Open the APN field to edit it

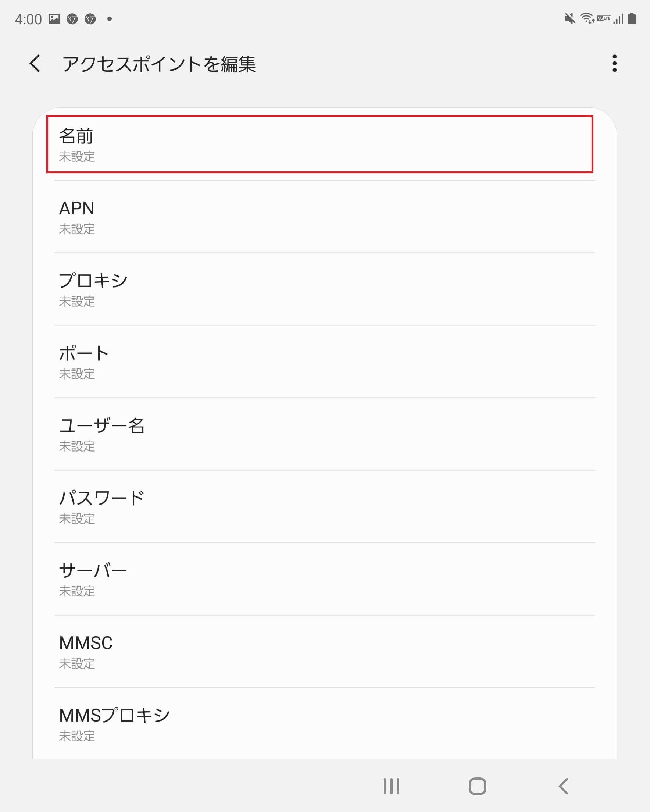(x=323, y=218)
